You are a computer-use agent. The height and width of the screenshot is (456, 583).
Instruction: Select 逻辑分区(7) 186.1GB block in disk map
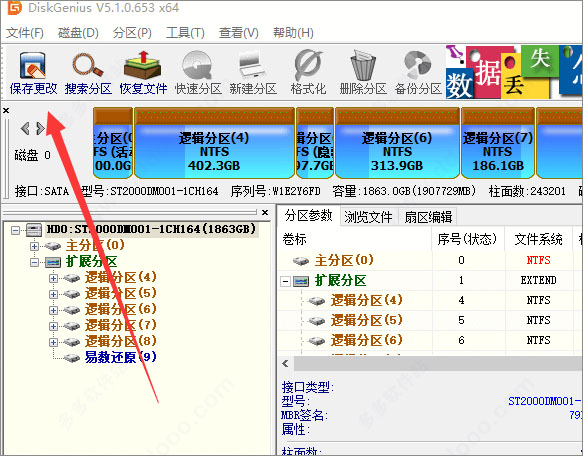(x=498, y=143)
